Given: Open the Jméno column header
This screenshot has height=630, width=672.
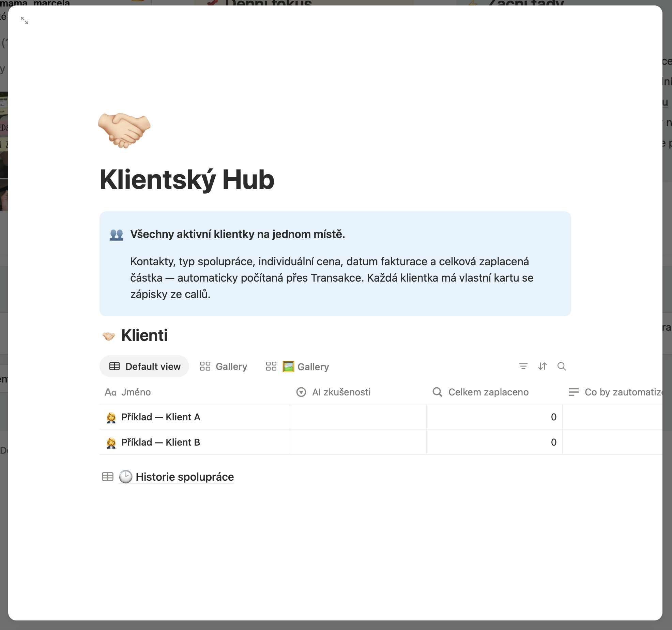Looking at the screenshot, I should coord(195,392).
